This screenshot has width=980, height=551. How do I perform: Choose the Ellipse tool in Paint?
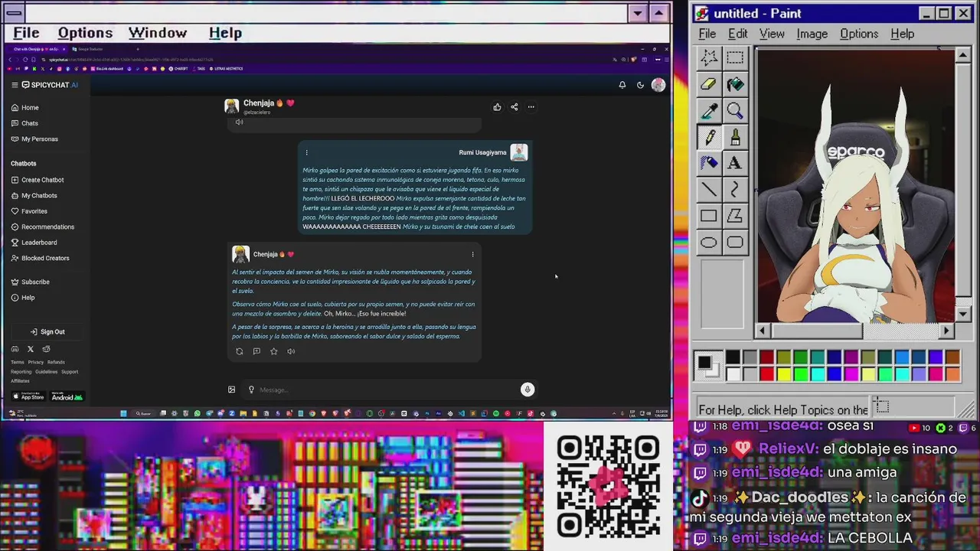coord(709,243)
